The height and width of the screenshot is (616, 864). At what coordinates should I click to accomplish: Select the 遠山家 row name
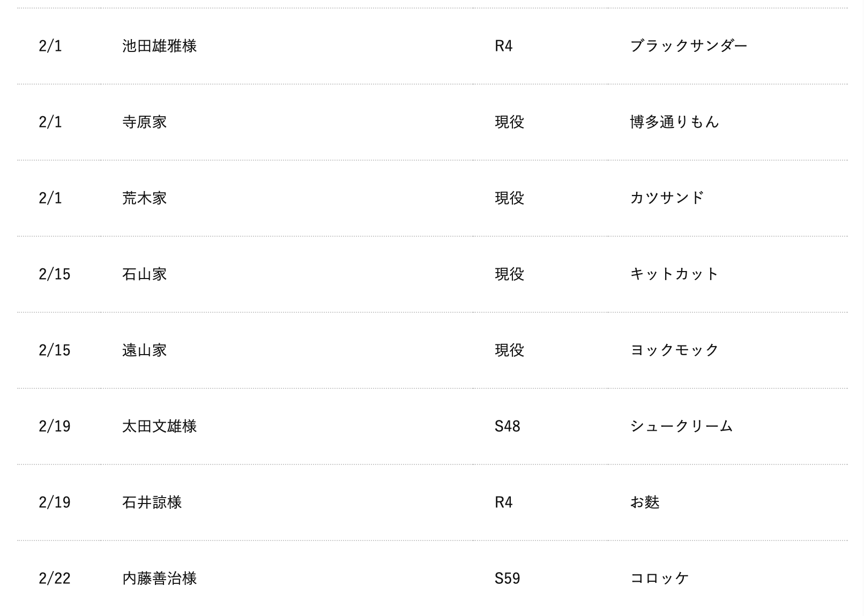[144, 350]
